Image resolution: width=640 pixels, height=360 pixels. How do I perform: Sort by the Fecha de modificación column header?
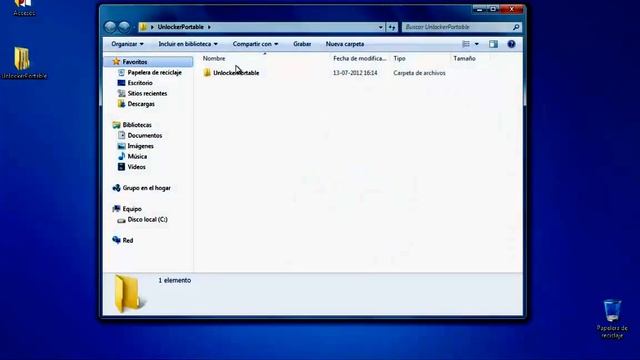tap(360, 58)
